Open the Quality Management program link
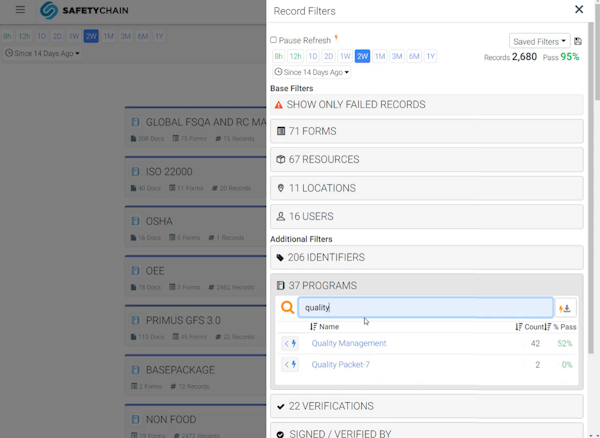Screen dimensions: 600x438 (x=349, y=343)
